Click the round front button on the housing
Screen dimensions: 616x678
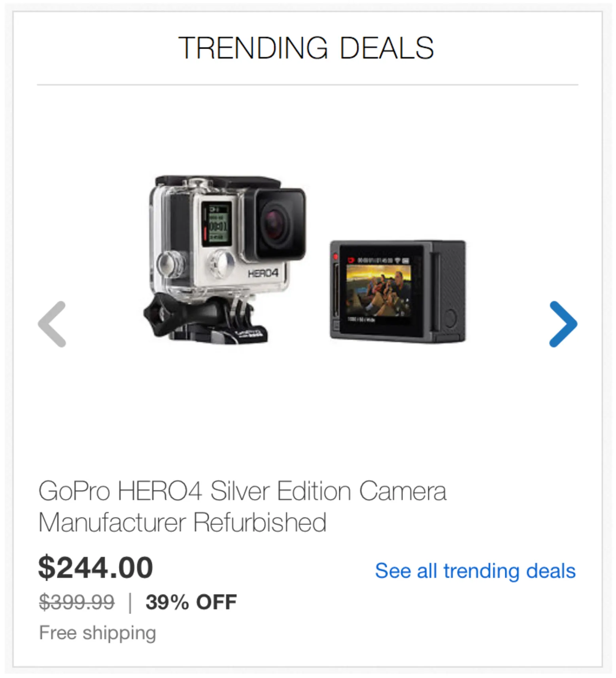click(221, 264)
